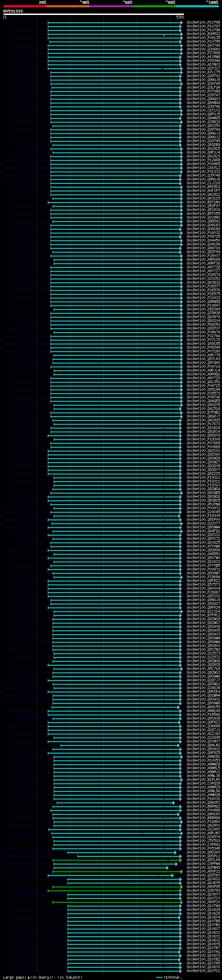Click the arrowhead ending UniRef100_B3H5S2 bar
Screen dimensions: 222x980
coord(181,34)
